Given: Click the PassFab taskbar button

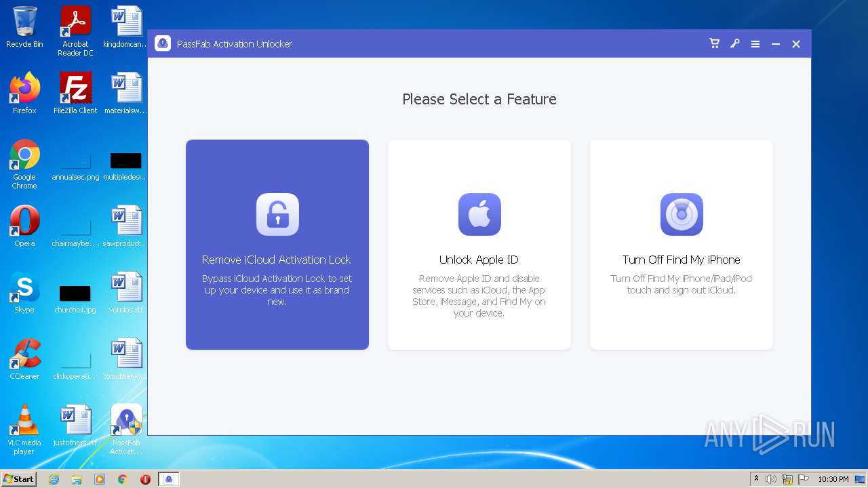Looking at the screenshot, I should 169,479.
